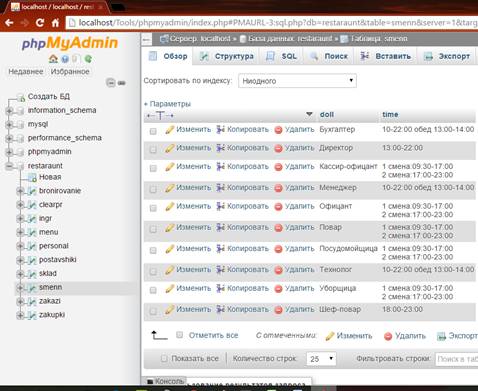Viewport: 478px width, 391px height.
Task: Click the Фильтровать строки search field
Action: coord(457,359)
